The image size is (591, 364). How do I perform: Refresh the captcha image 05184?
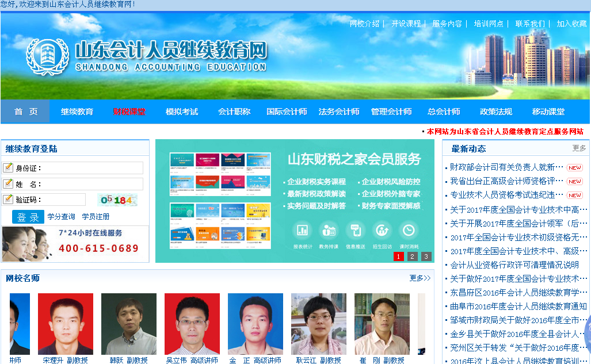117,200
